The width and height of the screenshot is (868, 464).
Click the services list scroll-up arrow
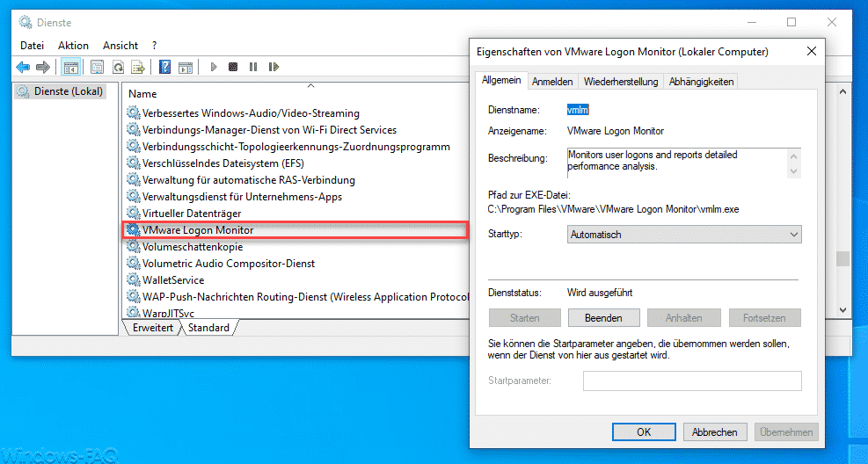[842, 91]
